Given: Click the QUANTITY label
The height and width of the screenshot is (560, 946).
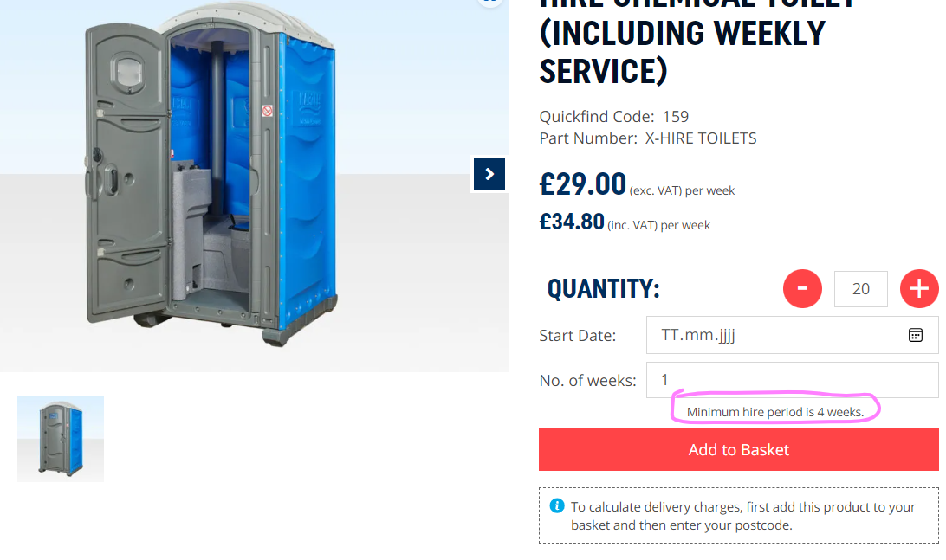Looking at the screenshot, I should (603, 289).
